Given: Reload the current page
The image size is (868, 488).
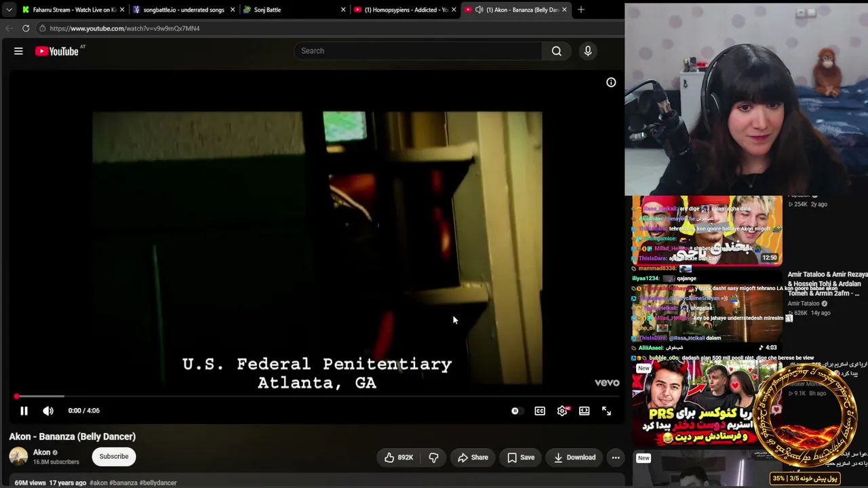Looking at the screenshot, I should click(26, 28).
